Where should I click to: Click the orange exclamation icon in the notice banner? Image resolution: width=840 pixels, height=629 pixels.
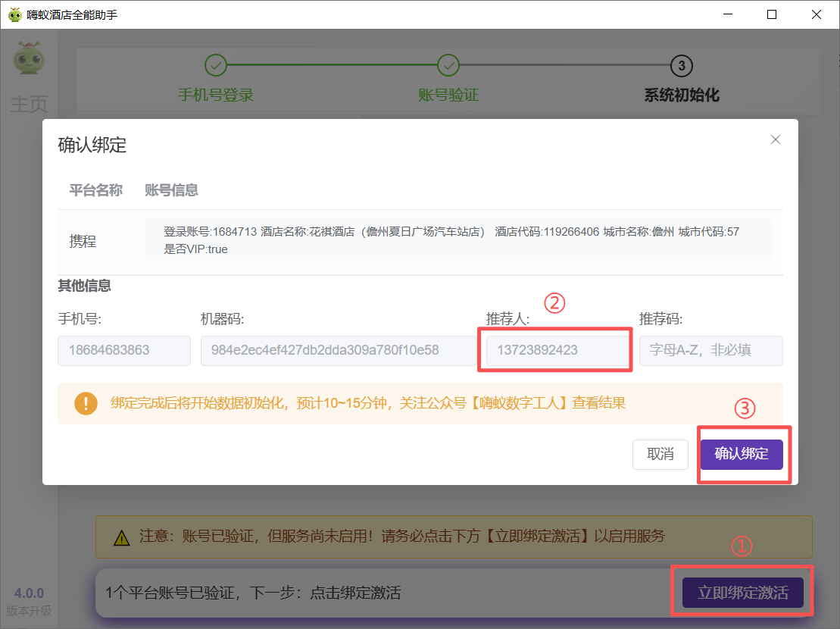(x=85, y=403)
